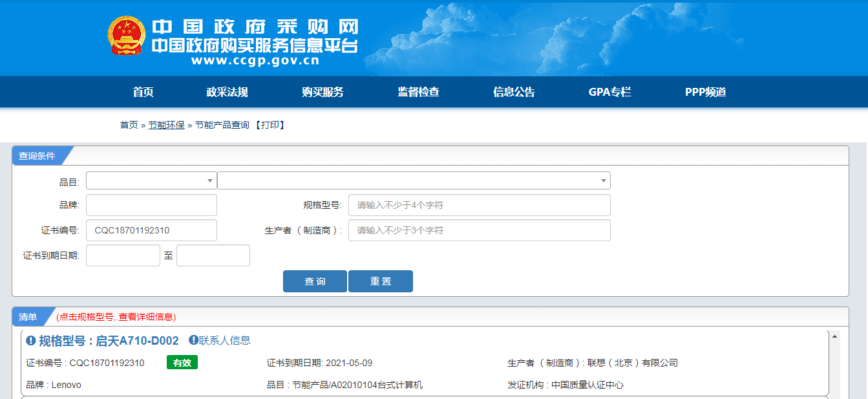The height and width of the screenshot is (399, 868).
Task: Click the 重置 reset button
Action: tap(381, 281)
